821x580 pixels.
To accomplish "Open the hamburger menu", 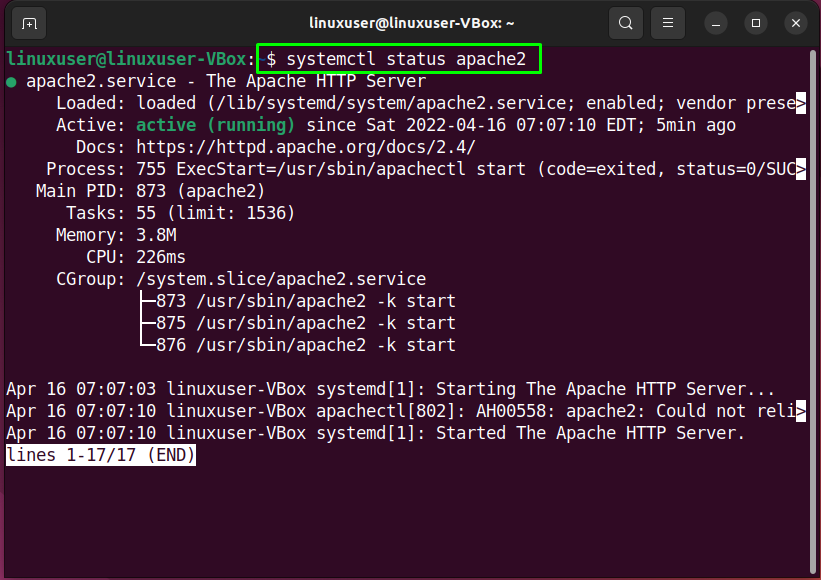I will pyautogui.click(x=667, y=22).
